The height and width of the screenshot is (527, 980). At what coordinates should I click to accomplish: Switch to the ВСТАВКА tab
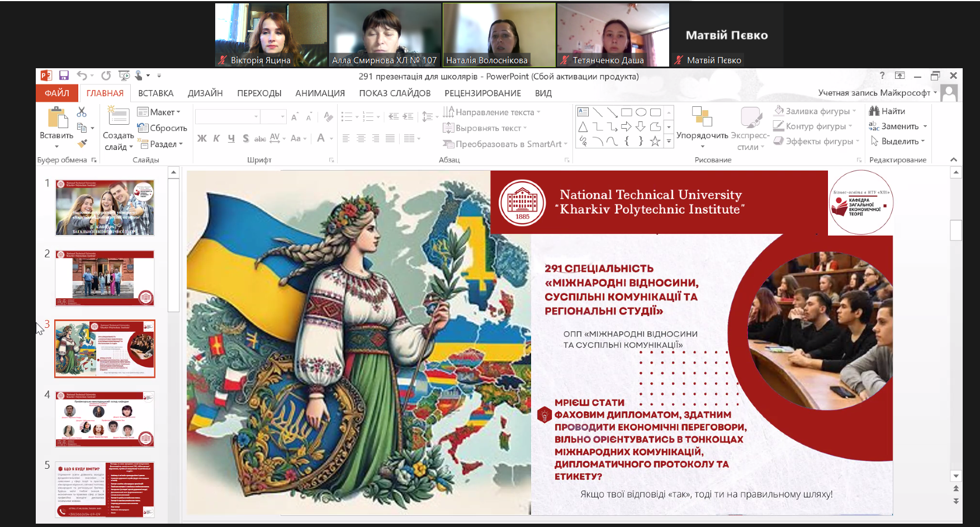coord(156,93)
